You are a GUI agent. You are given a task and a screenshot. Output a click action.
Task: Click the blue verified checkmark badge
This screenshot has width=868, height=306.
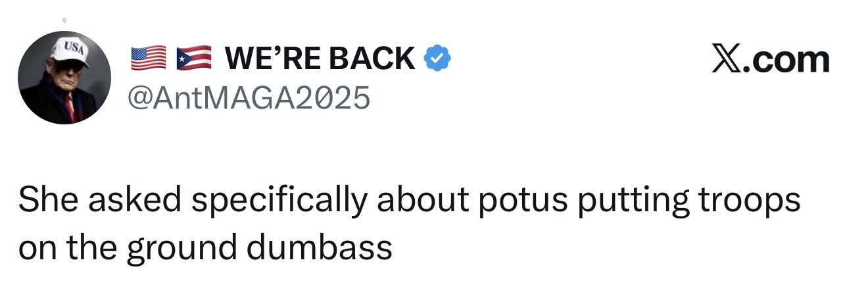coord(437,59)
